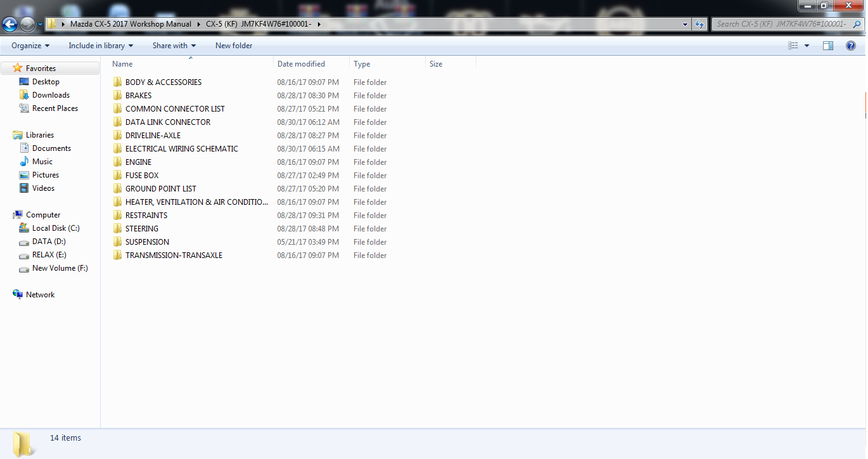868x459 pixels.
Task: Click the Back navigation arrow button
Action: pyautogui.click(x=10, y=25)
